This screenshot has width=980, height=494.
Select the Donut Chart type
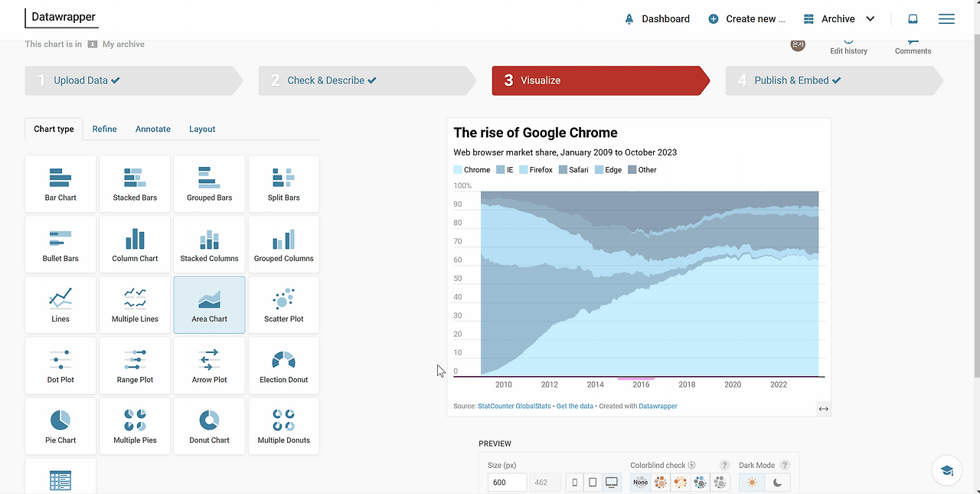[209, 426]
